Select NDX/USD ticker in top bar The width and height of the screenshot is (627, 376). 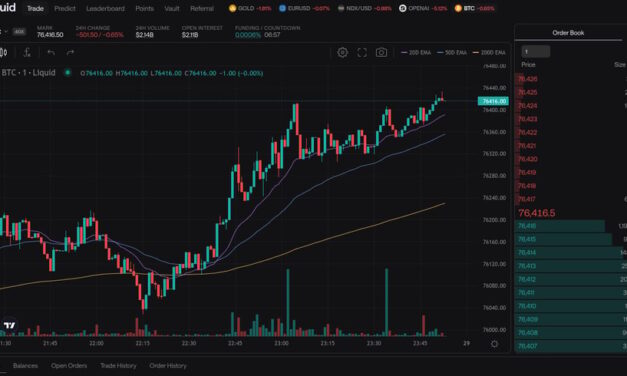365,8
